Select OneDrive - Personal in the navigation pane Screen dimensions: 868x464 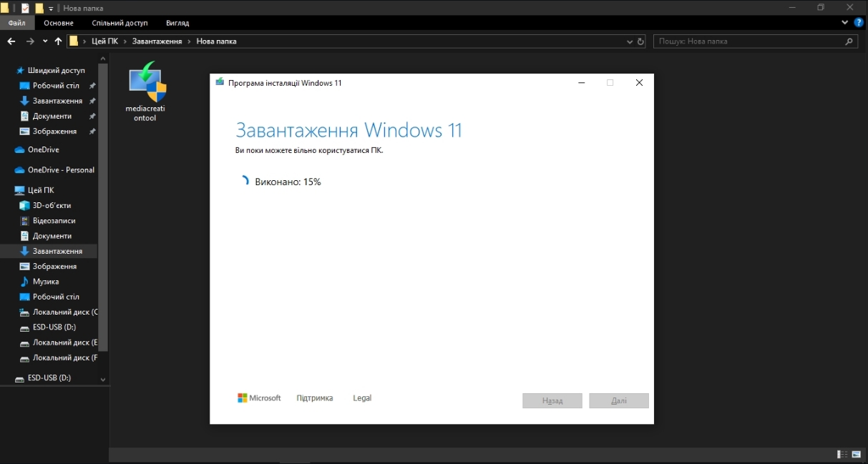coord(61,170)
